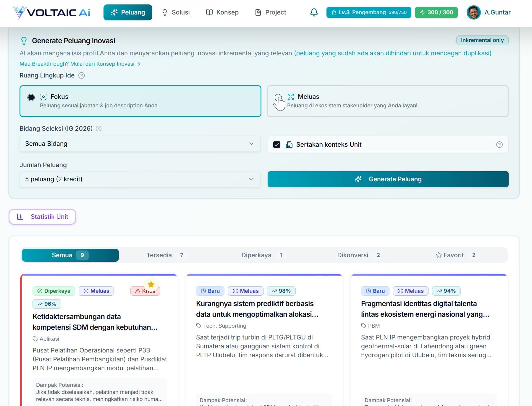Click the description starting with Saat PLN IP mengembangkan
532x406 pixels.
pos(426,346)
